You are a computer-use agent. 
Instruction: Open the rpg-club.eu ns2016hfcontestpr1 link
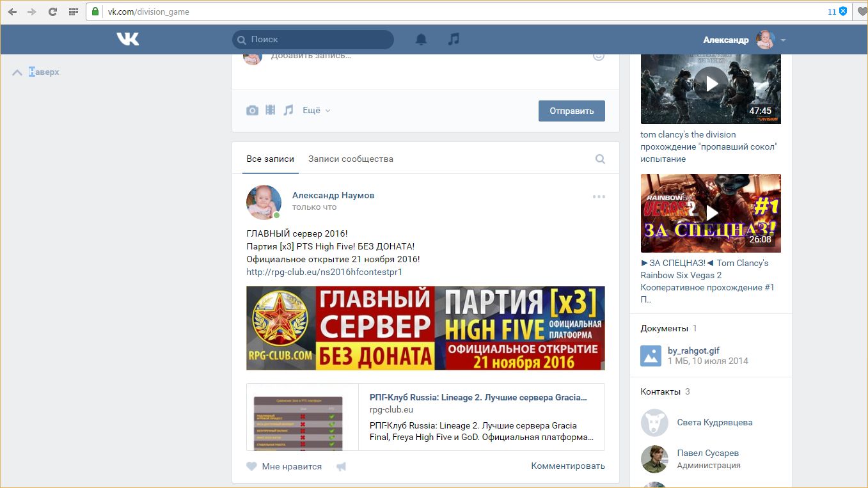pos(324,272)
